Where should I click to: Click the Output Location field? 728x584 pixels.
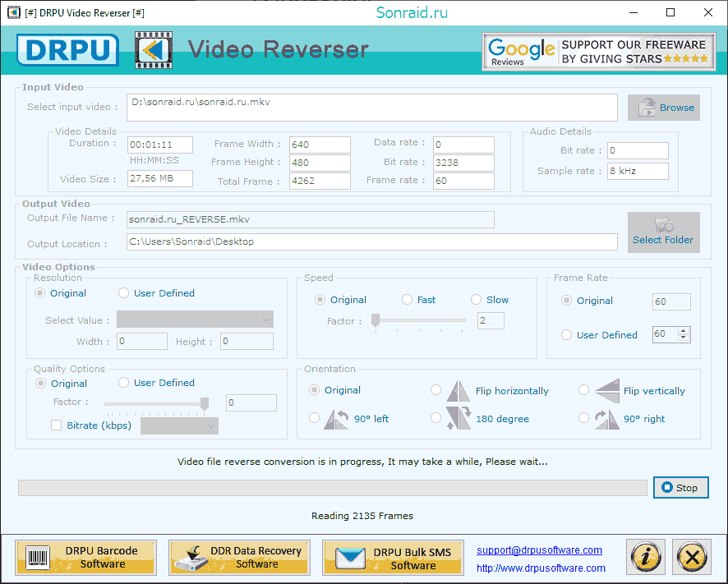372,241
